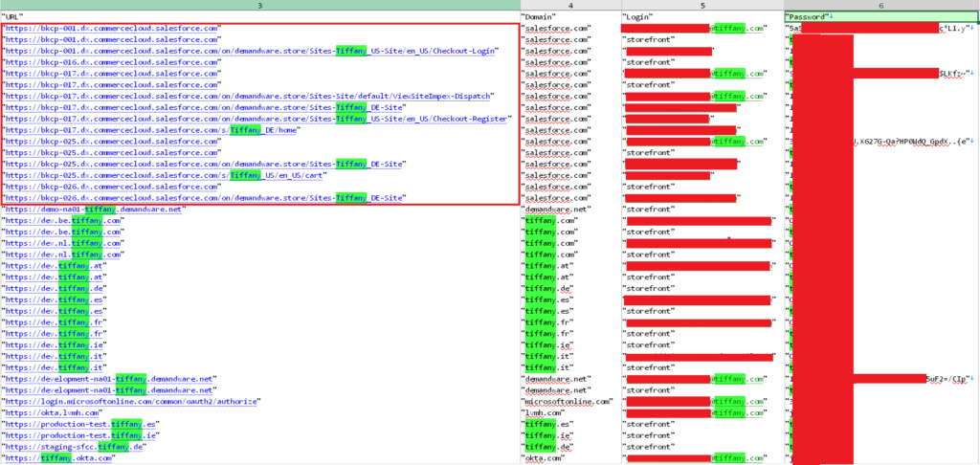Open the bkcp-017 Checkout-Register URL
This screenshot has height=465, width=980.
[x=256, y=119]
